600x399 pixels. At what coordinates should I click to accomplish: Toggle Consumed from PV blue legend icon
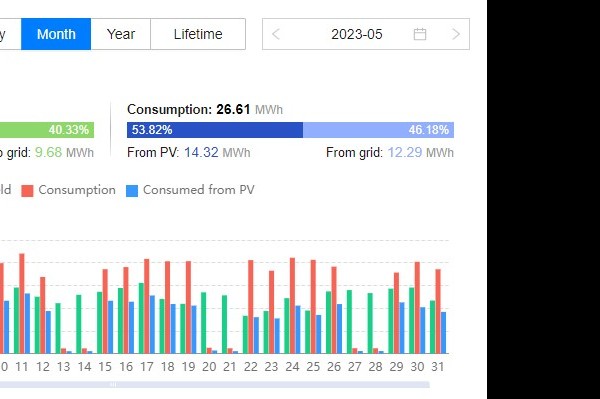pos(132,191)
